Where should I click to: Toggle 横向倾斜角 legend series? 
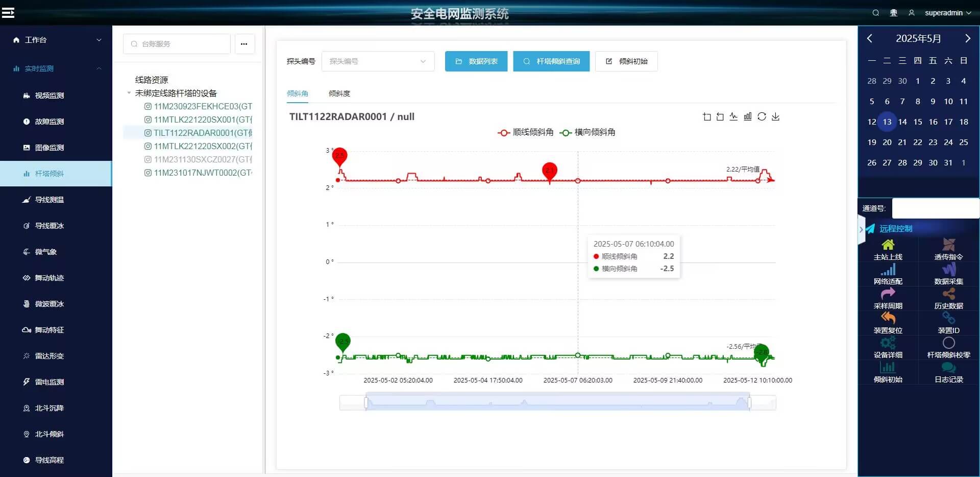(x=587, y=132)
